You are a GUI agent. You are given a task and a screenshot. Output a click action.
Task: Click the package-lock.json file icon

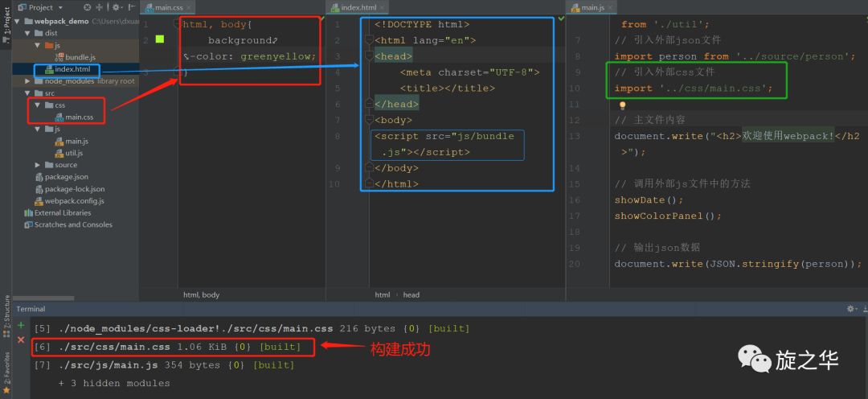pyautogui.click(x=39, y=189)
